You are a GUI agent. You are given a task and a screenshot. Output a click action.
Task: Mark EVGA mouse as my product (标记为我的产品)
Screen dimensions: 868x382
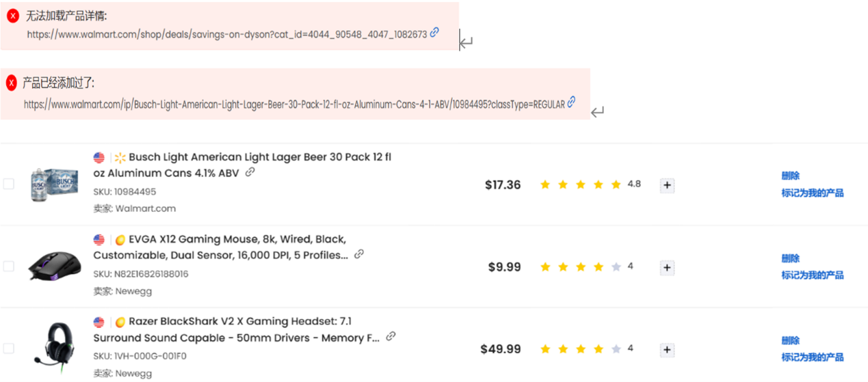click(x=813, y=275)
